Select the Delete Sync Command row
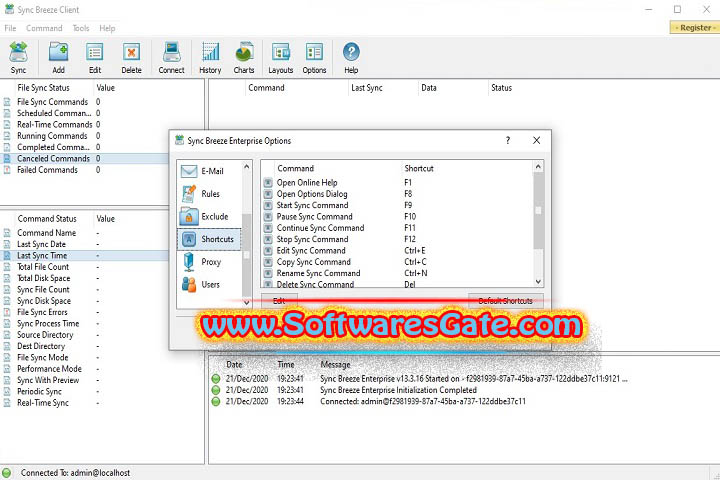 click(397, 284)
